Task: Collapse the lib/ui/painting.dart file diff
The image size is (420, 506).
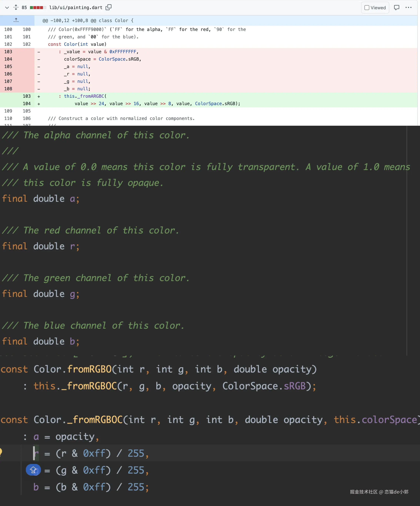Action: 7,7
